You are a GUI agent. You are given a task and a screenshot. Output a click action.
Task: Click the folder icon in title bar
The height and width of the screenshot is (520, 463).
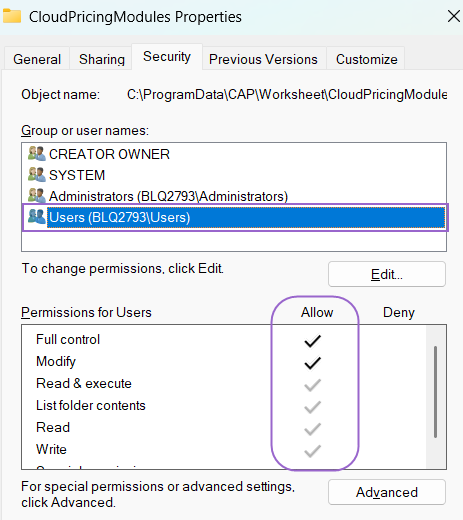tap(12, 16)
